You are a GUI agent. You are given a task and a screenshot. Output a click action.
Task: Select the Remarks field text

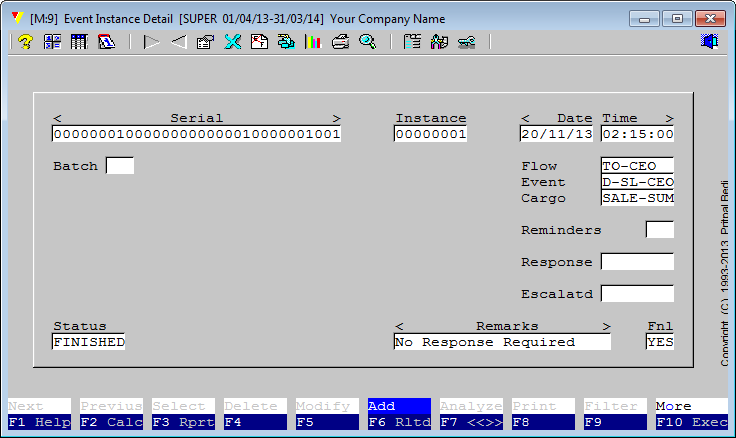tap(502, 342)
